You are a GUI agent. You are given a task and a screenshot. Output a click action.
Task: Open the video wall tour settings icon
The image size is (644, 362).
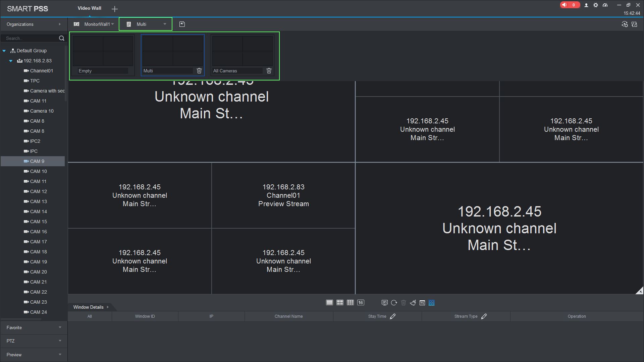coord(624,24)
